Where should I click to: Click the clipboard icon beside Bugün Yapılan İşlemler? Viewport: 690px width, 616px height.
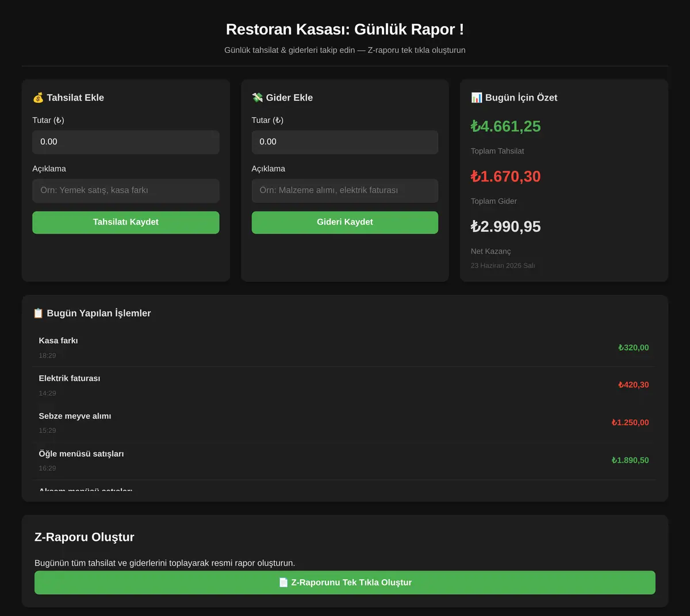38,313
